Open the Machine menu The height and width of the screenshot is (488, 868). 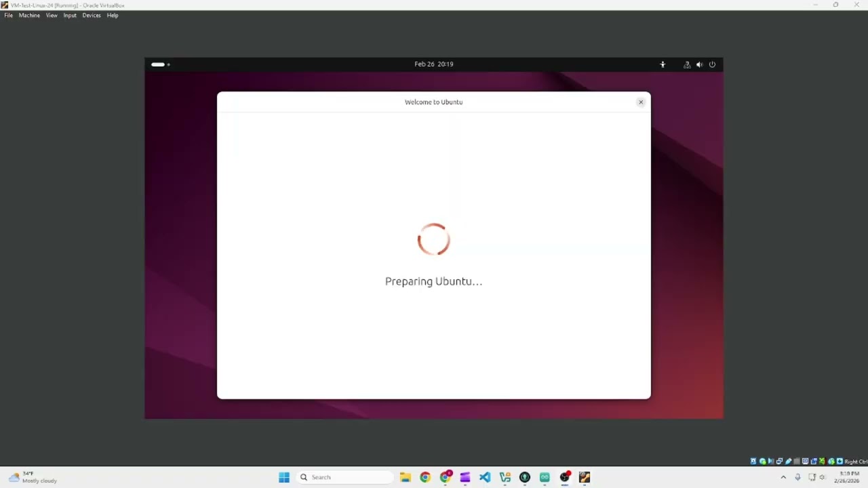[29, 15]
